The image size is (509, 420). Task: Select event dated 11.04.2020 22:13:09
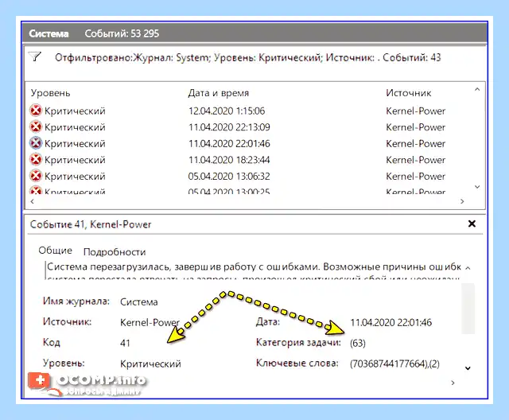(x=229, y=127)
